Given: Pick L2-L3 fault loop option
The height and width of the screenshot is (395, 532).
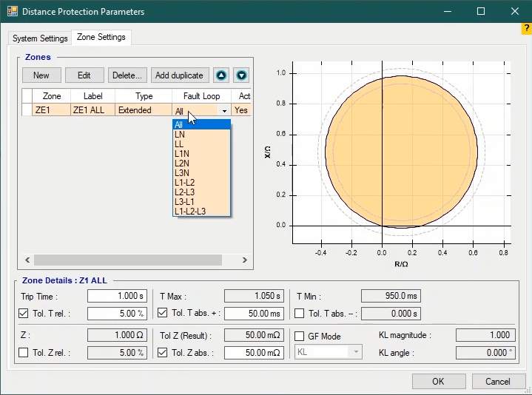Looking at the screenshot, I should 185,192.
